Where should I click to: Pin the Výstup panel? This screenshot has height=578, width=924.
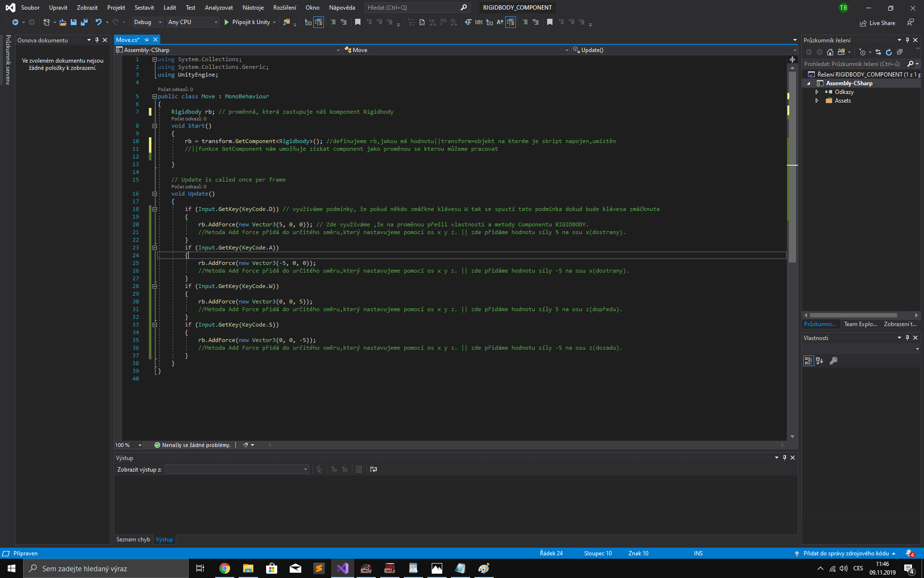click(x=784, y=458)
